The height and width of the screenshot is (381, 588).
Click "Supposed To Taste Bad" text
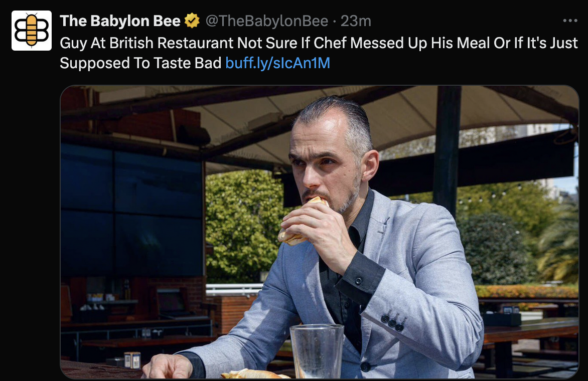click(x=140, y=63)
